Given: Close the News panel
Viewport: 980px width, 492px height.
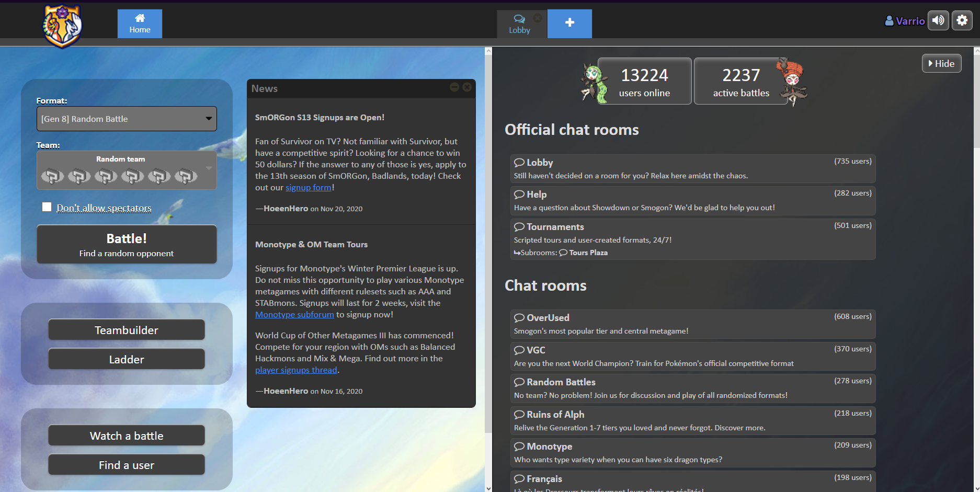Looking at the screenshot, I should point(467,87).
